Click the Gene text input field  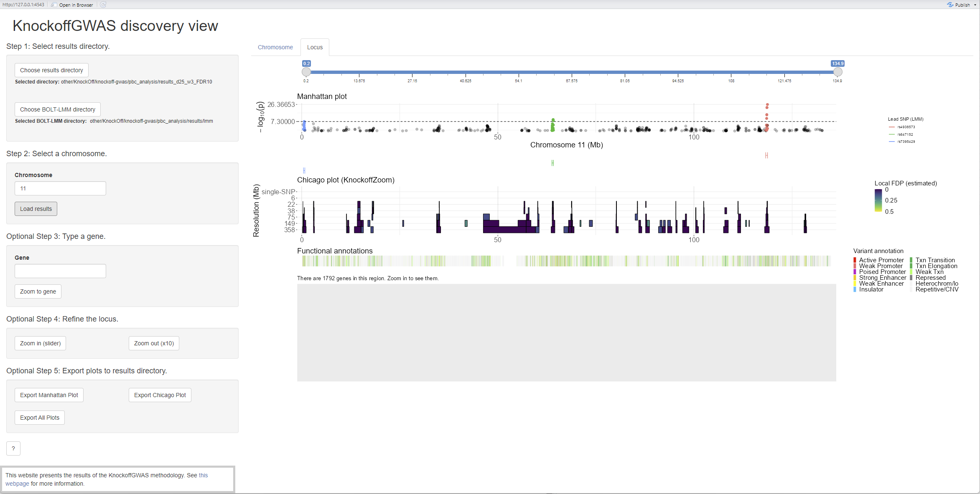(x=60, y=271)
